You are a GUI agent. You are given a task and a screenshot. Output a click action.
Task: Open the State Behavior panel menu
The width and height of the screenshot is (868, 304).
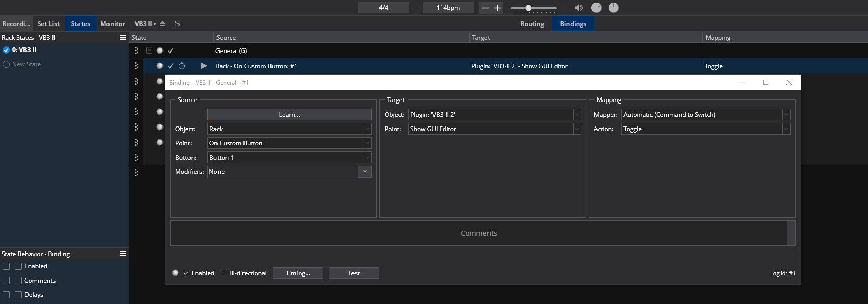point(123,254)
